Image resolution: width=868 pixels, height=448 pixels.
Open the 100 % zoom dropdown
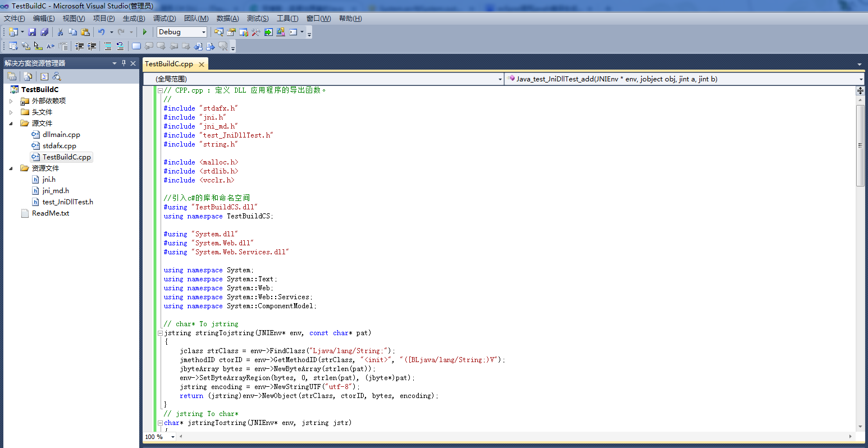(x=173, y=437)
